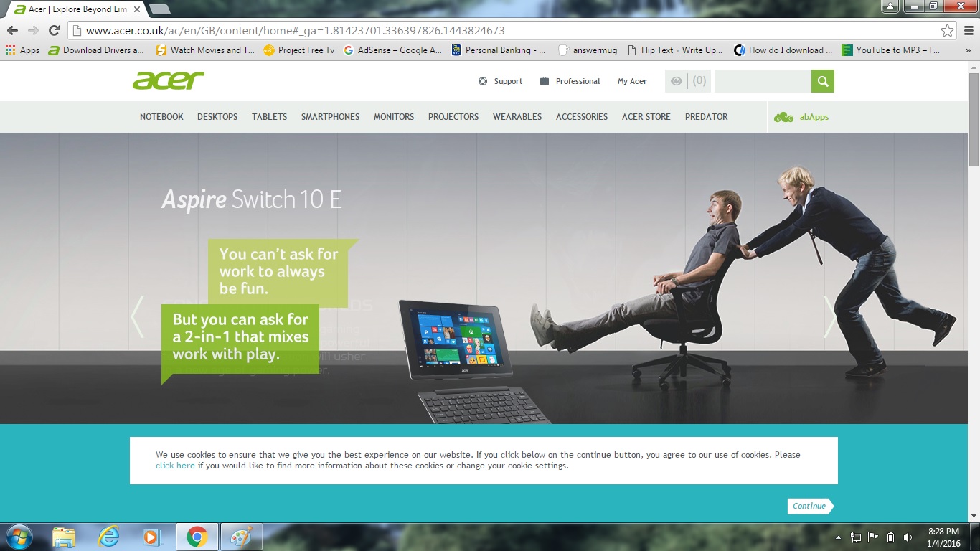The image size is (980, 551).
Task: Click the volume speaker tray icon
Action: [x=908, y=537]
